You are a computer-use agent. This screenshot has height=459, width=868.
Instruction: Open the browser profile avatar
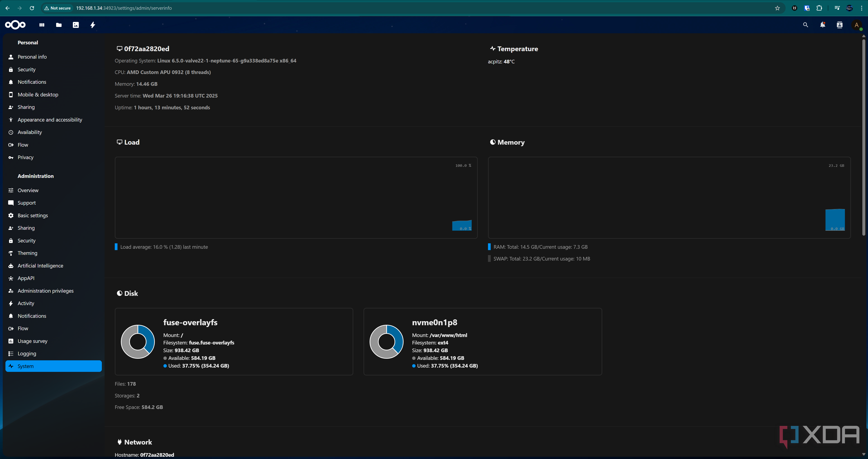pos(849,8)
